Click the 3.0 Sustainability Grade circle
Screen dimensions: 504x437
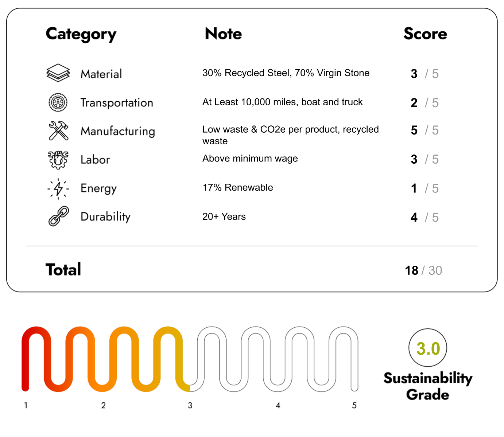tap(428, 348)
